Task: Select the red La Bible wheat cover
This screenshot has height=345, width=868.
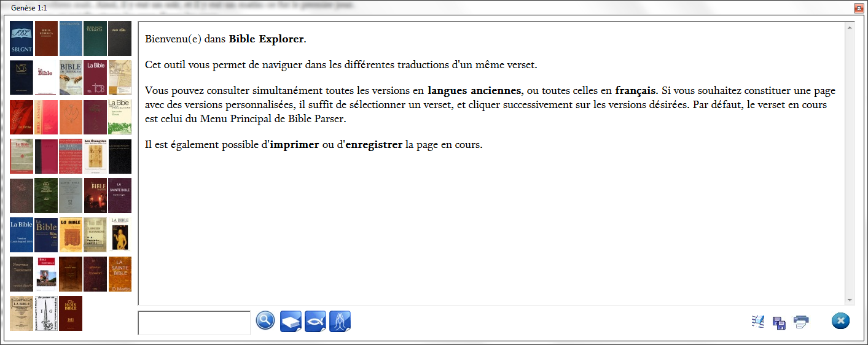Action: [22, 117]
